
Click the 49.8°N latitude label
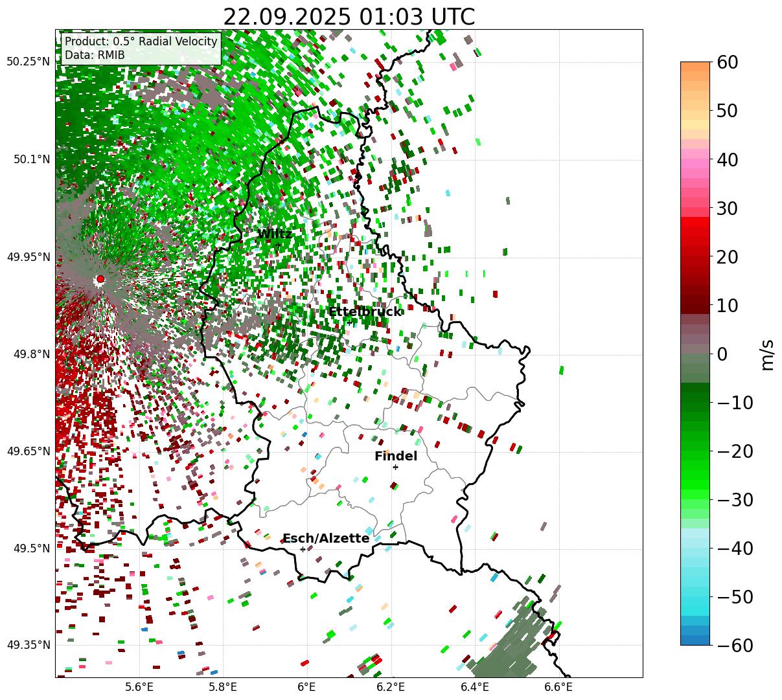coord(31,354)
